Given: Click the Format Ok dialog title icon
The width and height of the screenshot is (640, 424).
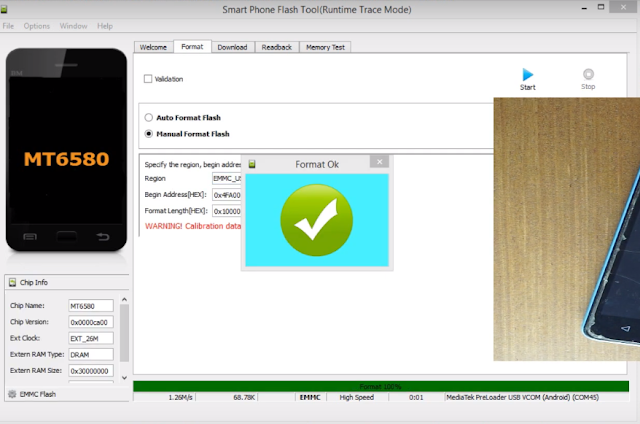Looking at the screenshot, I should point(252,164).
